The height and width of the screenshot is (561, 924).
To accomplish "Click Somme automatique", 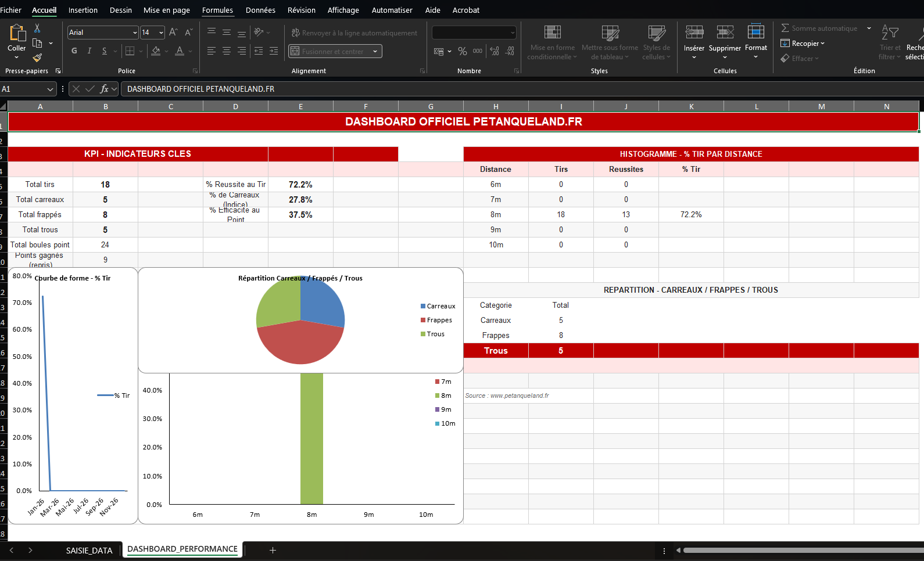I will (819, 28).
